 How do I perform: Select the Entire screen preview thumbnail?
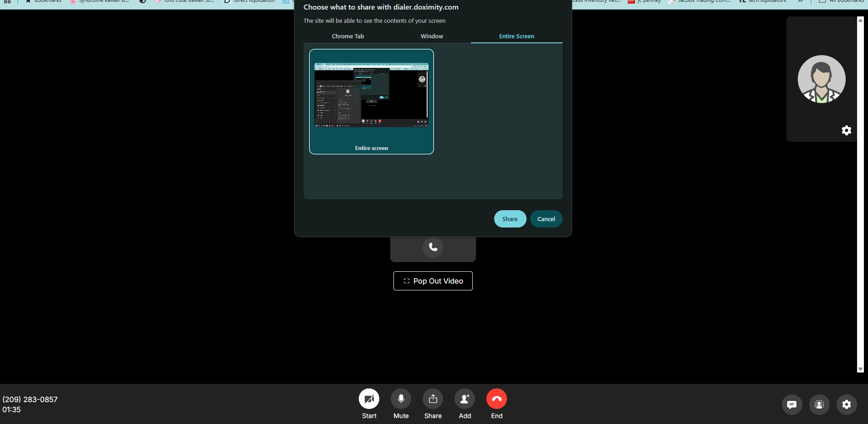[x=372, y=102]
